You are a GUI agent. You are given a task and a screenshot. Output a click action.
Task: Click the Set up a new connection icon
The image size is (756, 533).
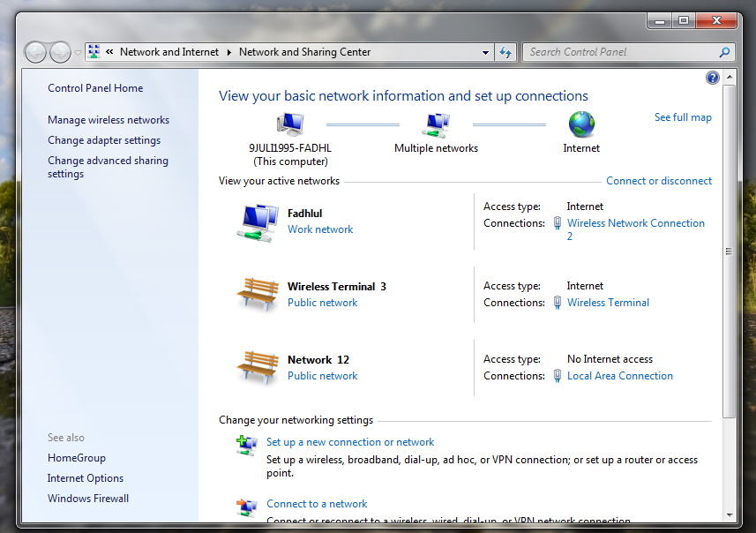[x=246, y=445]
